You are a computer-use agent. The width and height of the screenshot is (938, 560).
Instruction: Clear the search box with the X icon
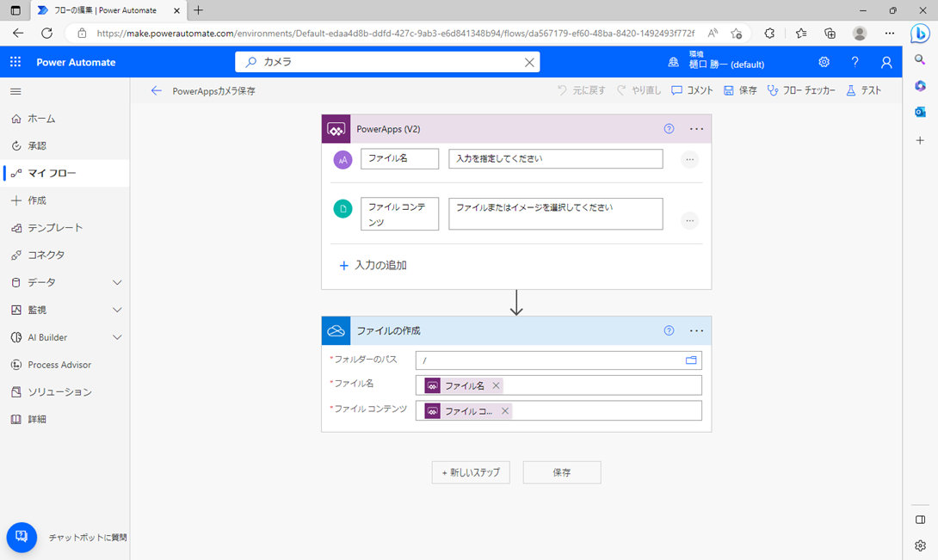click(x=529, y=62)
